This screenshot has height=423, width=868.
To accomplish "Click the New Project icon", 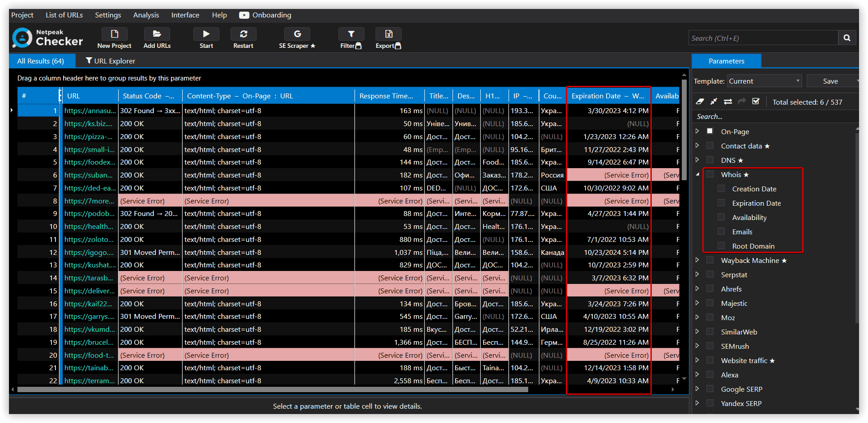I will [115, 34].
